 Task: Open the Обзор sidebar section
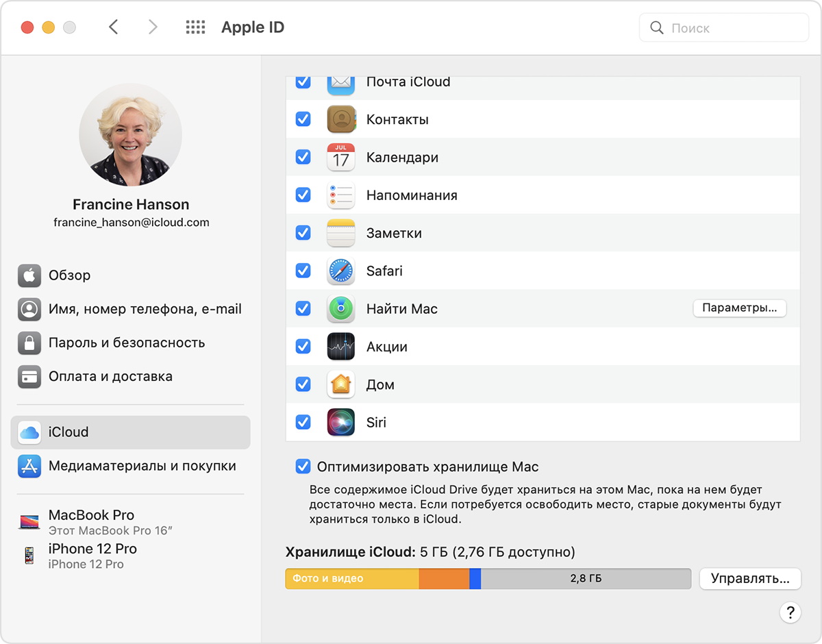click(x=130, y=275)
